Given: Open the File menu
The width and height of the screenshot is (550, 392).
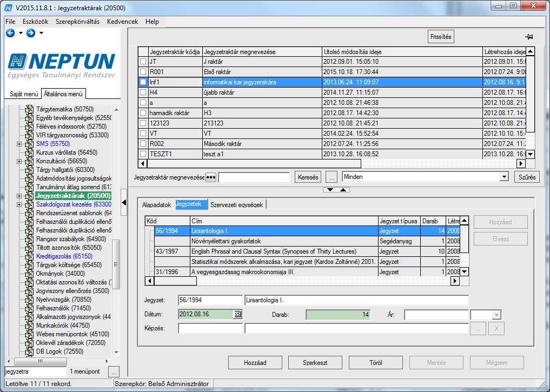Looking at the screenshot, I should pyautogui.click(x=10, y=22).
